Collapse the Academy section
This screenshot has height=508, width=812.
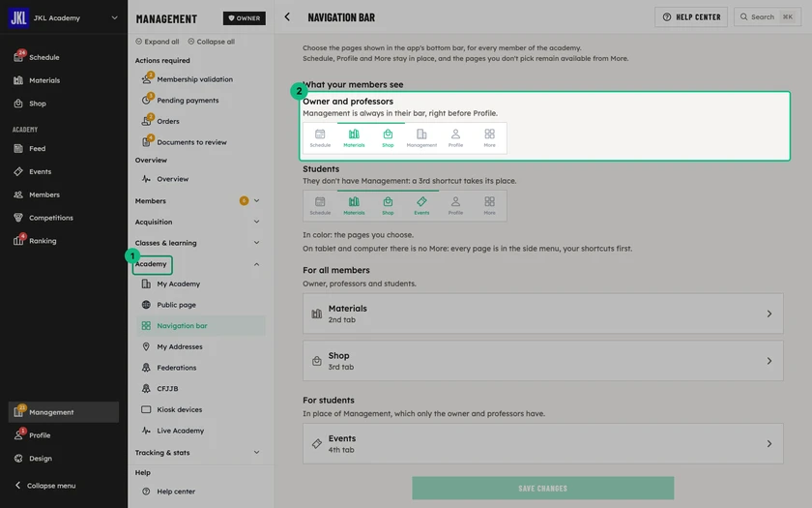point(256,264)
